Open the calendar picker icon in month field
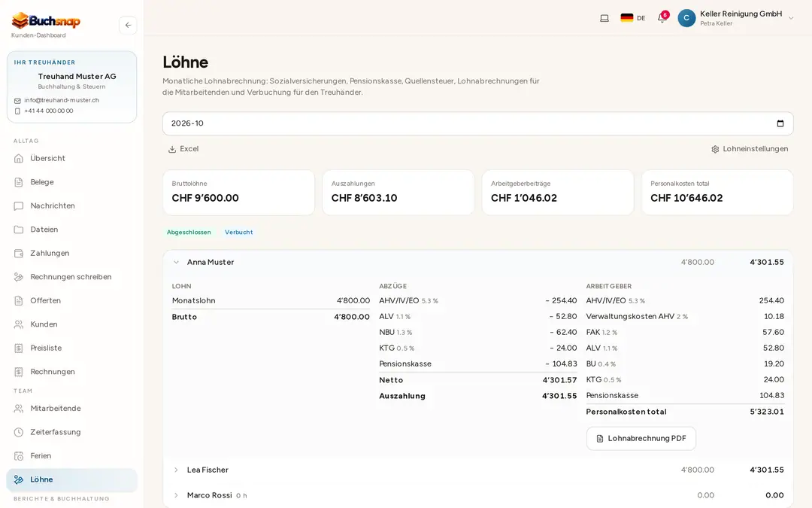 coord(780,123)
